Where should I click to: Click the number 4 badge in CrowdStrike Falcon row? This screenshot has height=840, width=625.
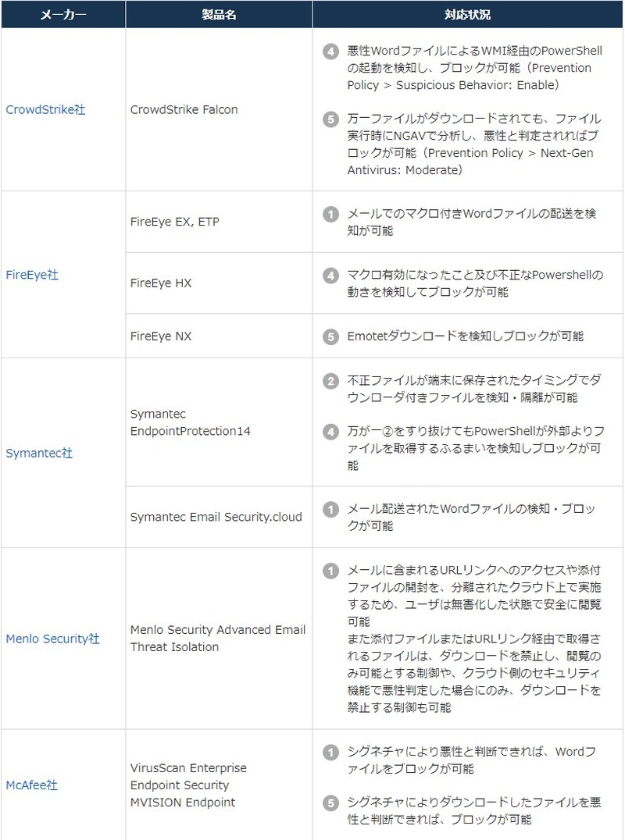(x=331, y=52)
